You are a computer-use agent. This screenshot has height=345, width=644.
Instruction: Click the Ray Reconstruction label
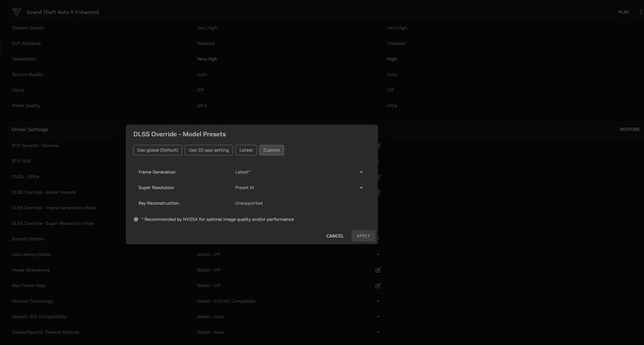coord(159,203)
